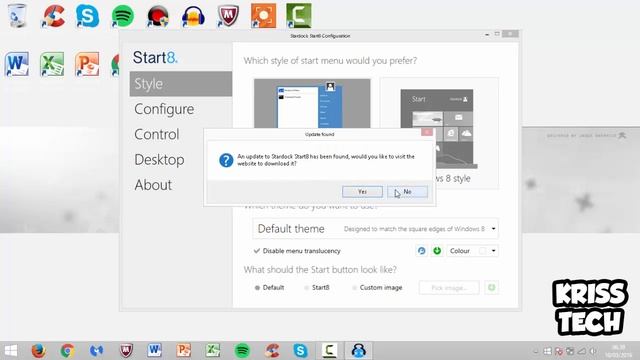The width and height of the screenshot is (640, 360).
Task: Switch to Camtasia in the taskbar
Action: [329, 351]
